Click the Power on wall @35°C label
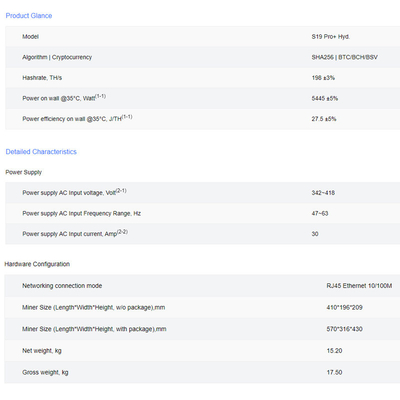 click(x=64, y=98)
